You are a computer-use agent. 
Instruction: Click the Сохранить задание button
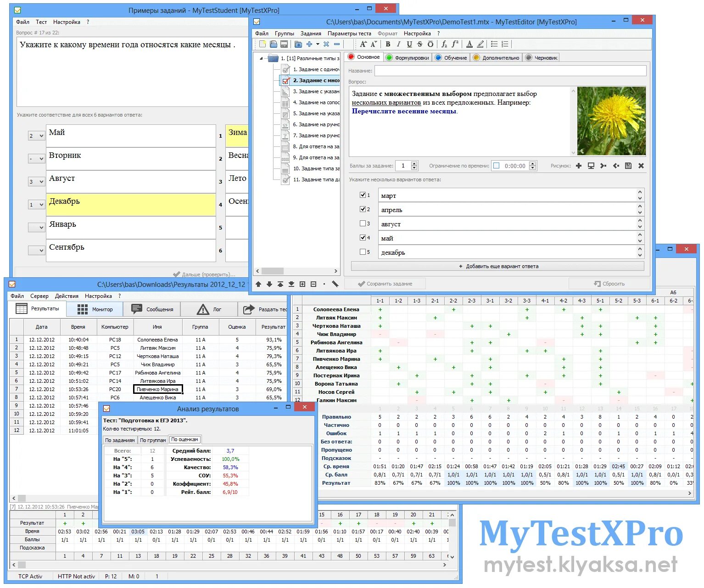(x=385, y=284)
